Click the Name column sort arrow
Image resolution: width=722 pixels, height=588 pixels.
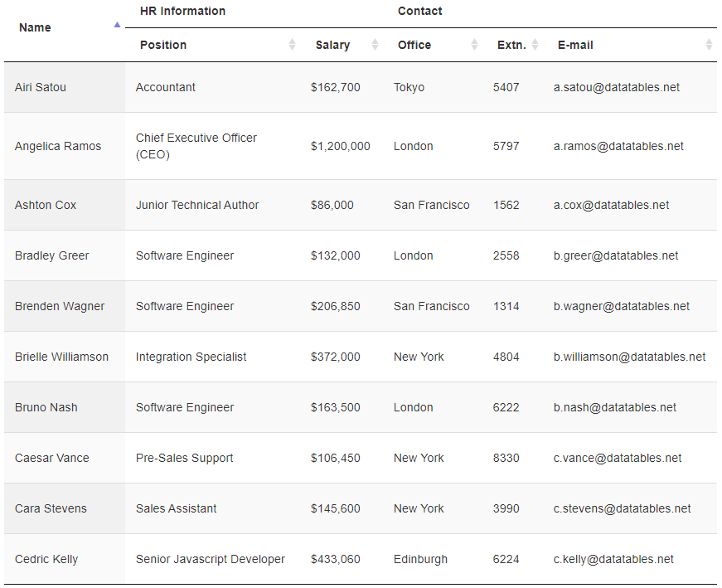click(x=117, y=26)
